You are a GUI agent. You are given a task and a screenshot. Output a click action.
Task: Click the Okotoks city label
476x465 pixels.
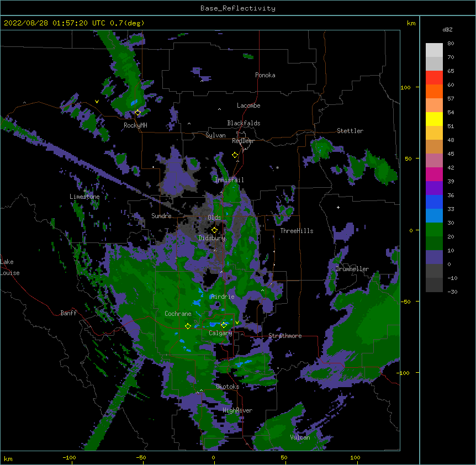coord(228,387)
